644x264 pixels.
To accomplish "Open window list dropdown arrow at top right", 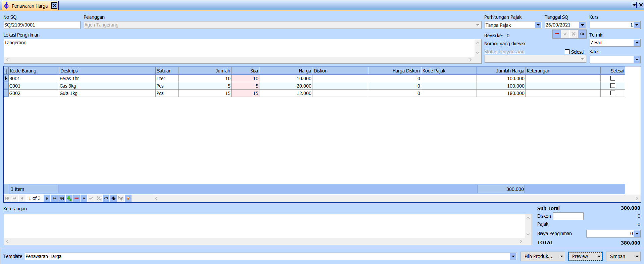I will click(x=634, y=5).
